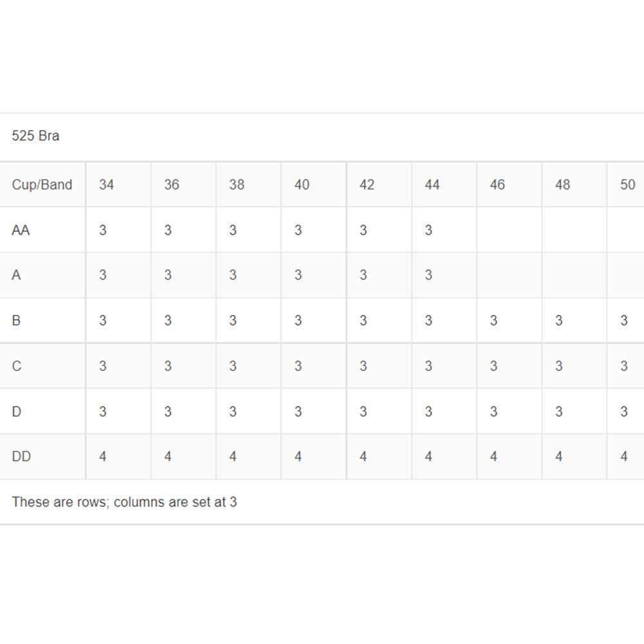Click the AA cup, band 44 cell
This screenshot has height=644, width=644.
click(429, 230)
